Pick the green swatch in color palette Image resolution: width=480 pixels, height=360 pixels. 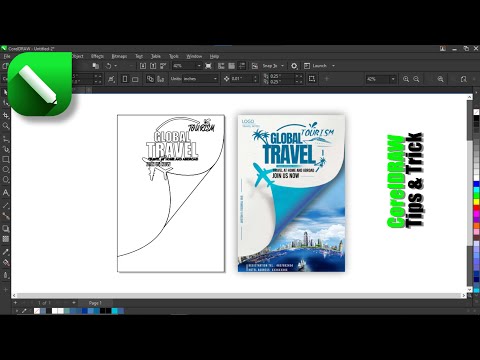[477, 196]
